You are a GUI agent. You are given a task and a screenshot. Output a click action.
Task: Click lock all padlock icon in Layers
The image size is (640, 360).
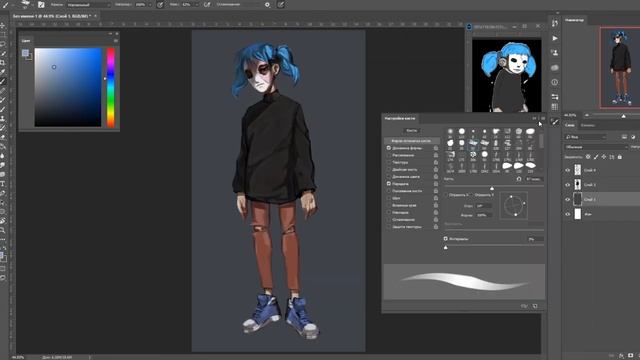pos(620,157)
